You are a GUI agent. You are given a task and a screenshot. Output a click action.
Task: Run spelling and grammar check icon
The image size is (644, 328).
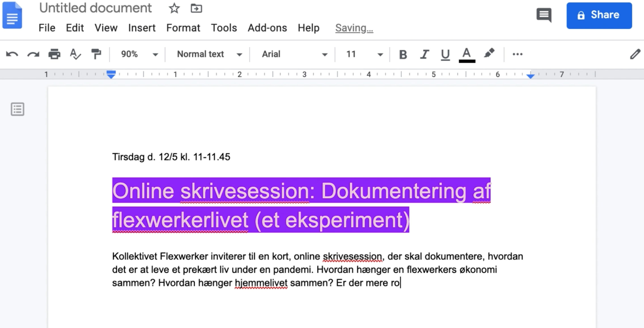click(75, 54)
